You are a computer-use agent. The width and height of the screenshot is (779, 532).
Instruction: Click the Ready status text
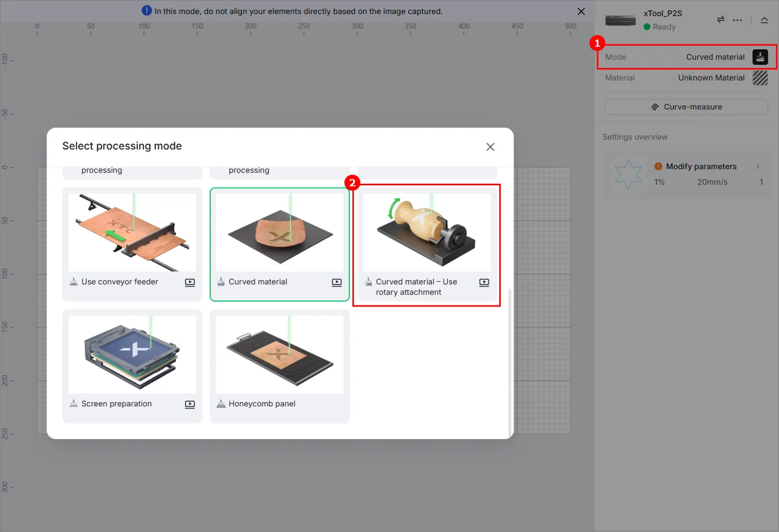(664, 27)
